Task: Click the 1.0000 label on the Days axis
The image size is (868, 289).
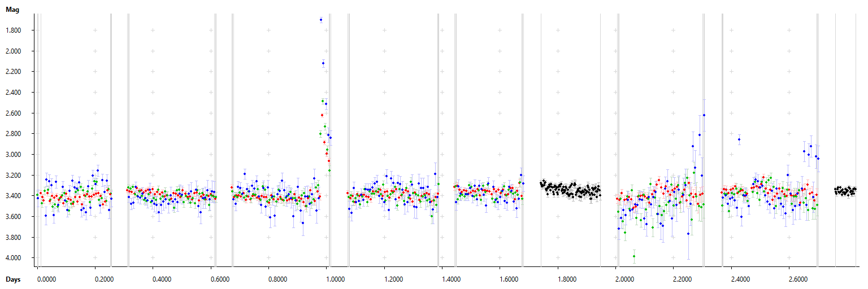Action: (x=336, y=279)
